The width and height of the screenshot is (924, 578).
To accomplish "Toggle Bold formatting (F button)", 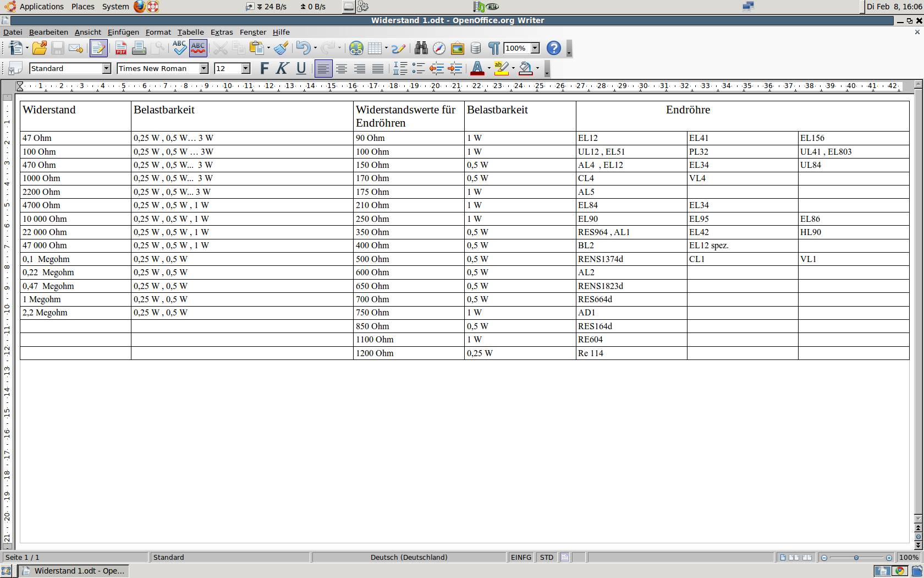I will [x=265, y=68].
